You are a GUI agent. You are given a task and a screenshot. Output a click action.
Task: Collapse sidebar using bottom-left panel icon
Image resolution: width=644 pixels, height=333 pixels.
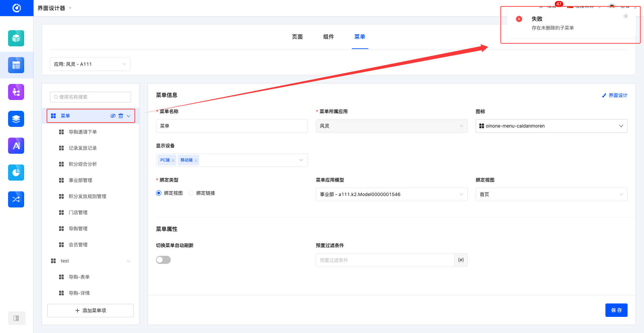click(x=16, y=318)
